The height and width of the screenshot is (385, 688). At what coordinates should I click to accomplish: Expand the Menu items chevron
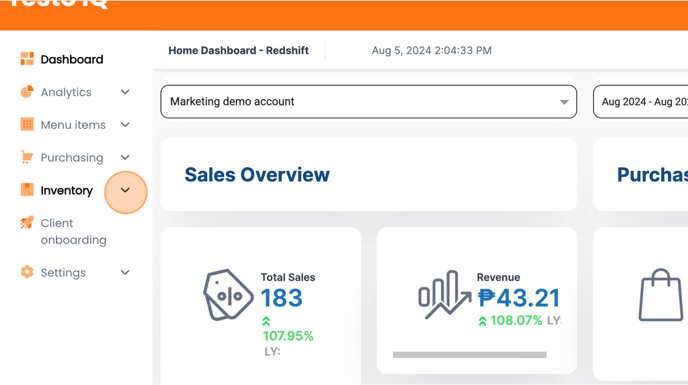(x=125, y=125)
